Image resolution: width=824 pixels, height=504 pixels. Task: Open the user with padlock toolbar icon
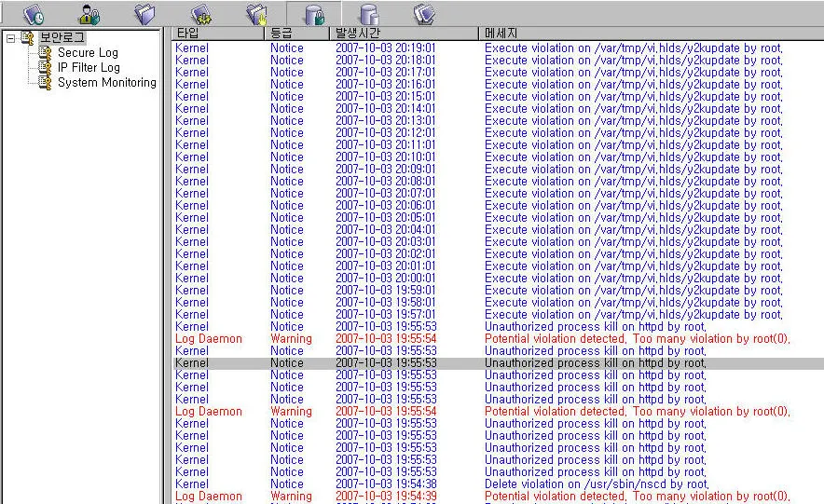click(89, 14)
